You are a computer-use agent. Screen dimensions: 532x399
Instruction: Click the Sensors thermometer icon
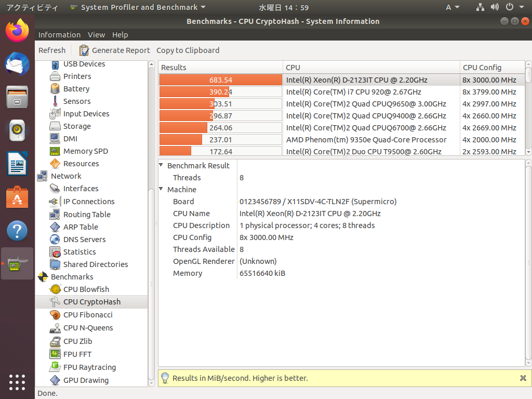pos(55,101)
